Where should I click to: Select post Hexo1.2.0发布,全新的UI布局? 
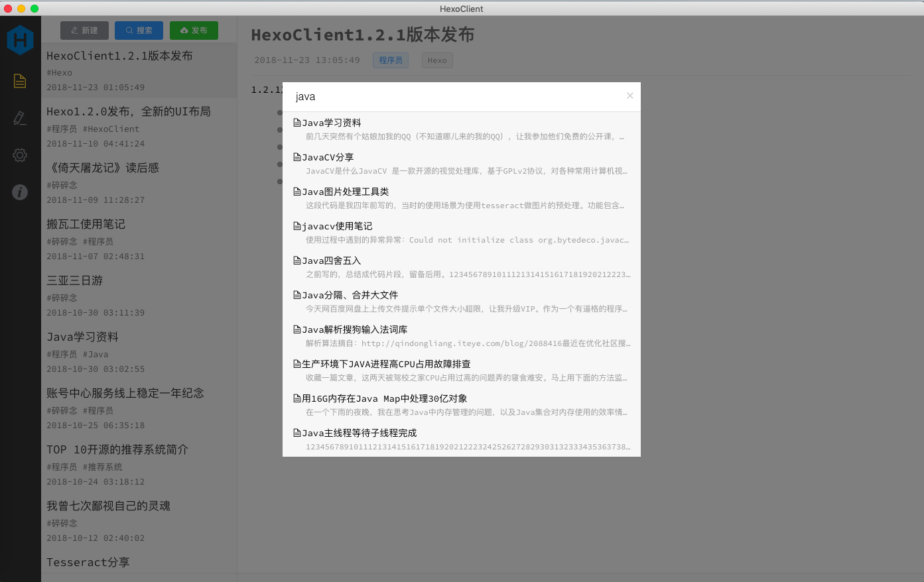[139, 127]
